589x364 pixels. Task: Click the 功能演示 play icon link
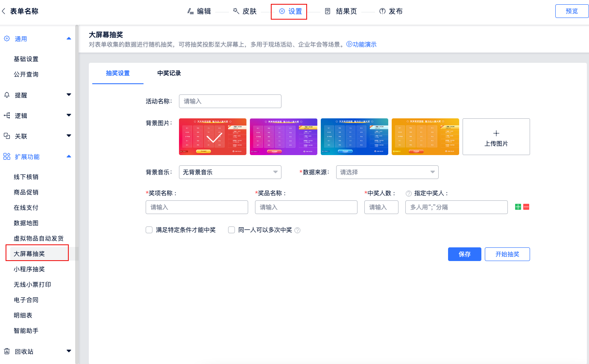(x=349, y=44)
